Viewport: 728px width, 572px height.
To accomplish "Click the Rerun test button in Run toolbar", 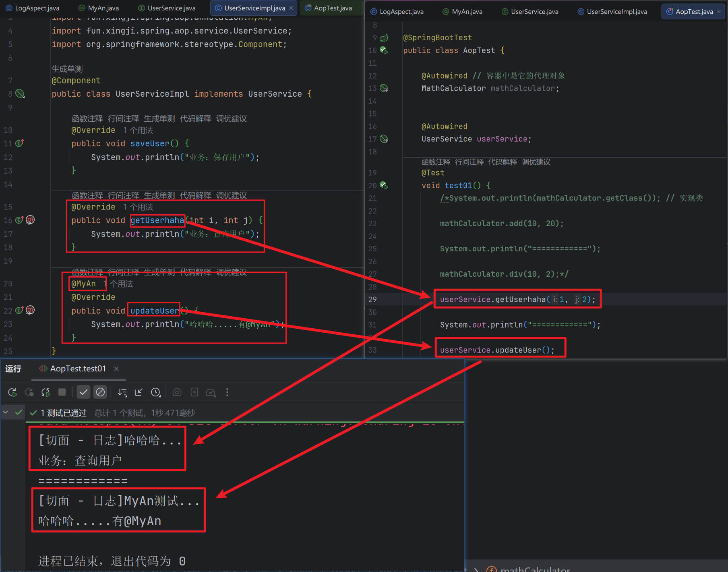I will [12, 392].
